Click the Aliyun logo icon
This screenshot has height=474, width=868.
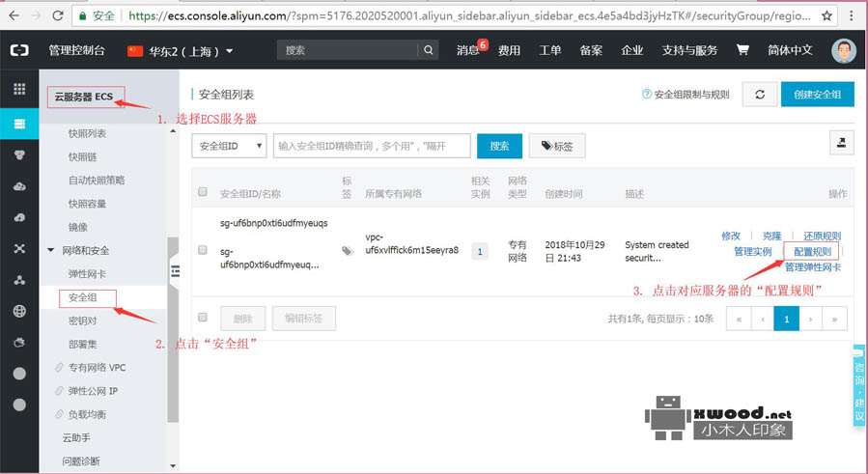click(19, 50)
